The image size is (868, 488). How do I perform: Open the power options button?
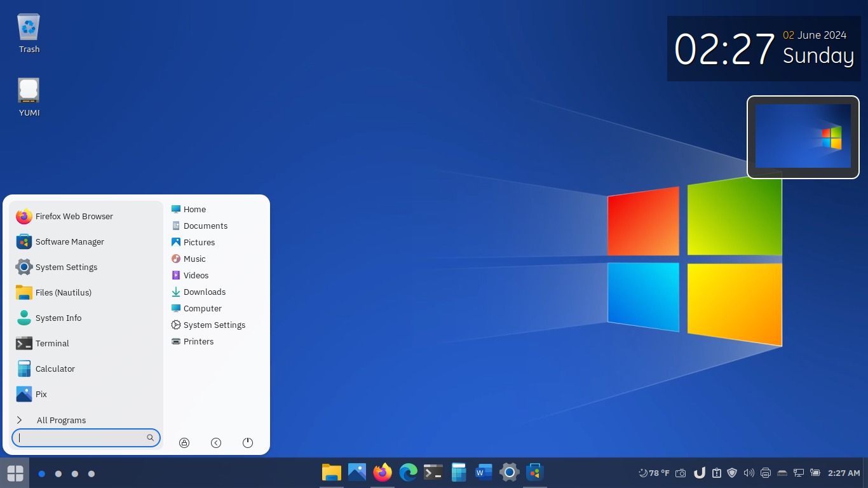coord(248,443)
